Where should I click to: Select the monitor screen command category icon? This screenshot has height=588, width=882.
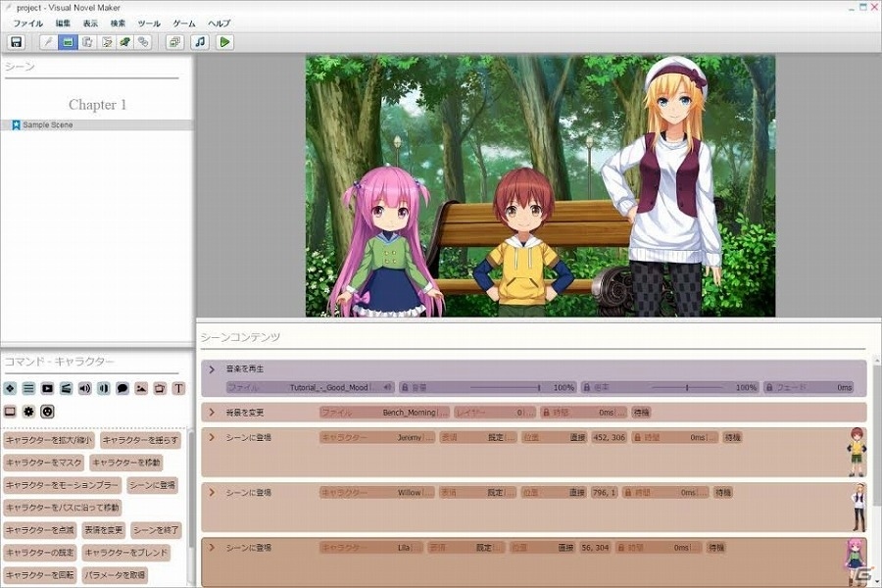(x=10, y=412)
